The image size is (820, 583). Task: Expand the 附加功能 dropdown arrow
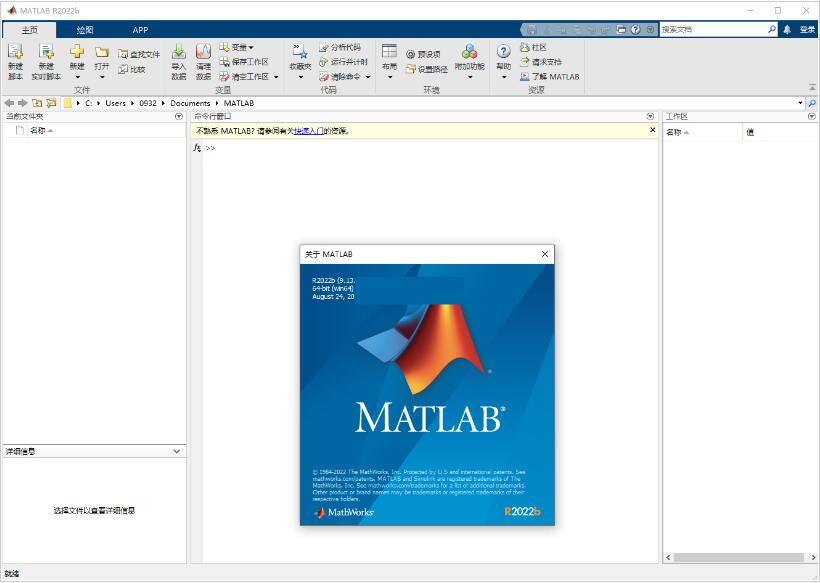coord(470,77)
